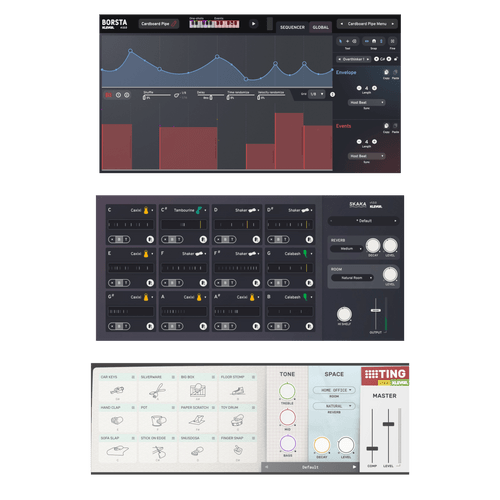Open instrument dropdown for C# Tambourine slot
This screenshot has height=500, width=500.
click(x=205, y=210)
